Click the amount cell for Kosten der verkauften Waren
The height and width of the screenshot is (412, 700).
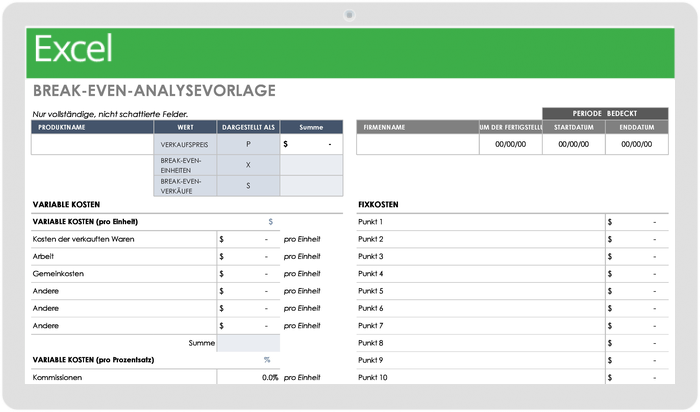[x=248, y=239]
